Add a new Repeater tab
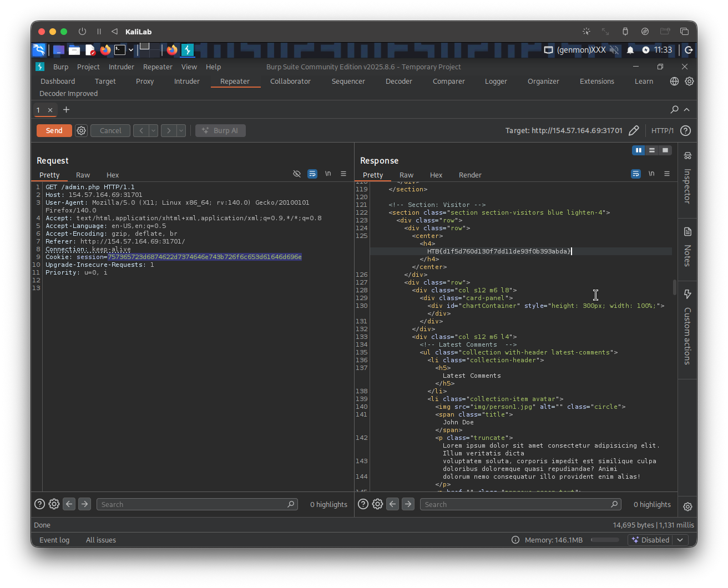Image resolution: width=728 pixels, height=588 pixels. (67, 110)
